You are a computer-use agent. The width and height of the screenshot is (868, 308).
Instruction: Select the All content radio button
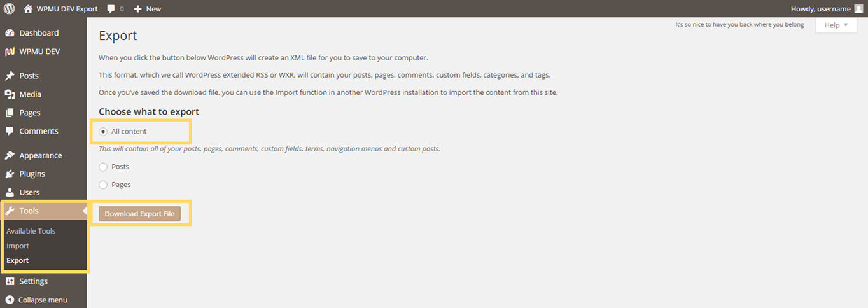pyautogui.click(x=103, y=132)
